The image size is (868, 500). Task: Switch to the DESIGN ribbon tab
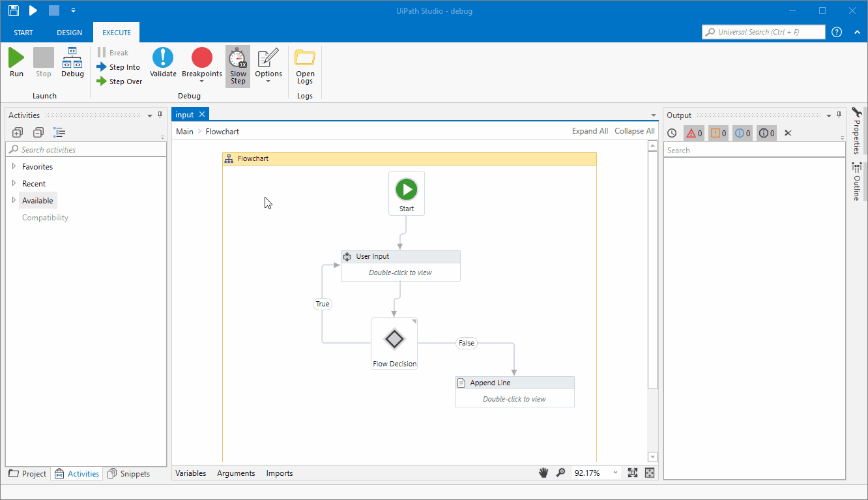pyautogui.click(x=70, y=33)
